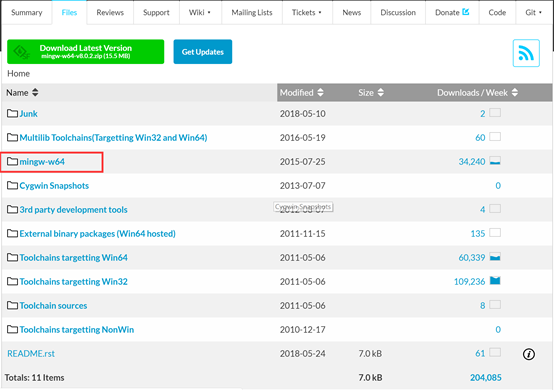Open the Reviews tab
Viewport: 554px width, 390px height.
[x=110, y=12]
